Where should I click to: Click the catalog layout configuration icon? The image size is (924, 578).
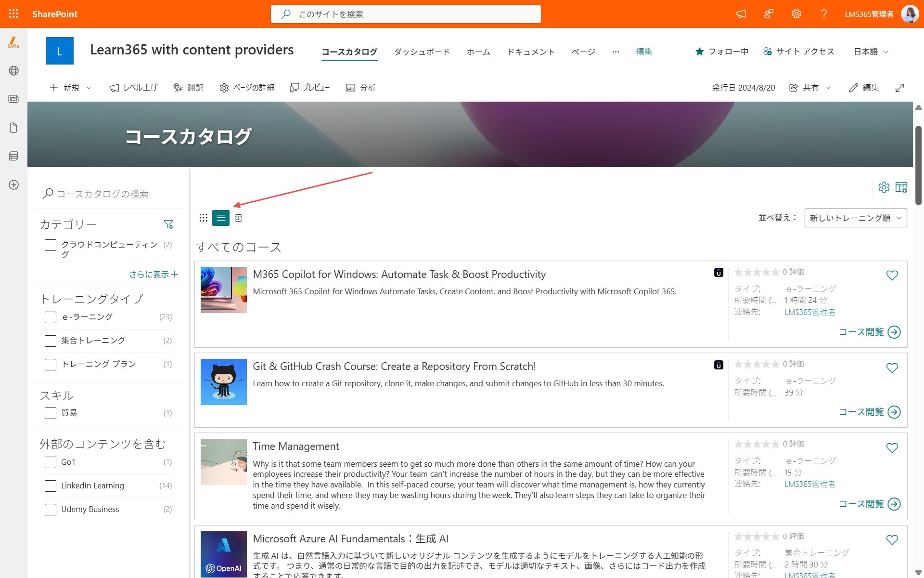[x=901, y=187]
